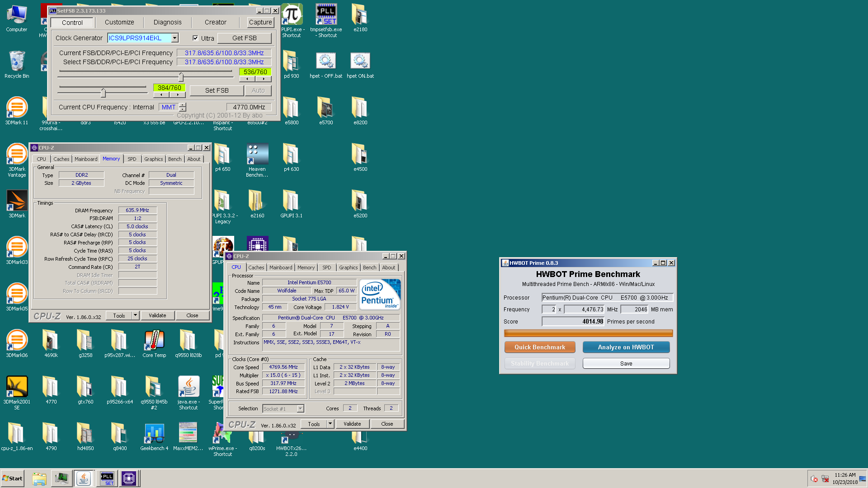Click CPU-Z taskbar icon
Image resolution: width=868 pixels, height=488 pixels.
tap(129, 478)
